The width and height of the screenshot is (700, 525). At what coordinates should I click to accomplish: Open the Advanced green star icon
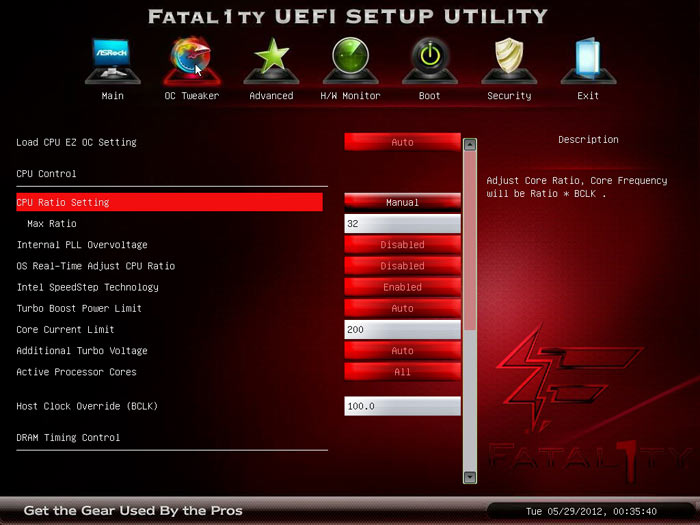point(271,61)
